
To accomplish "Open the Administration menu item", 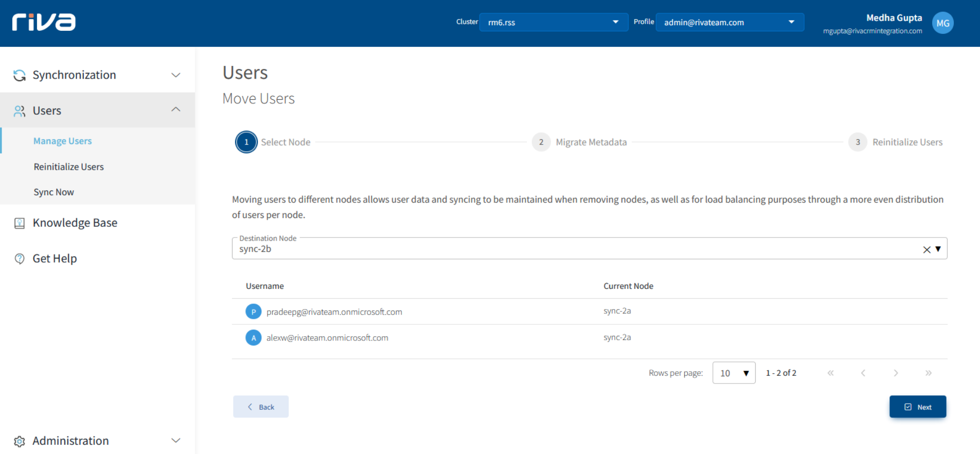I will [71, 441].
